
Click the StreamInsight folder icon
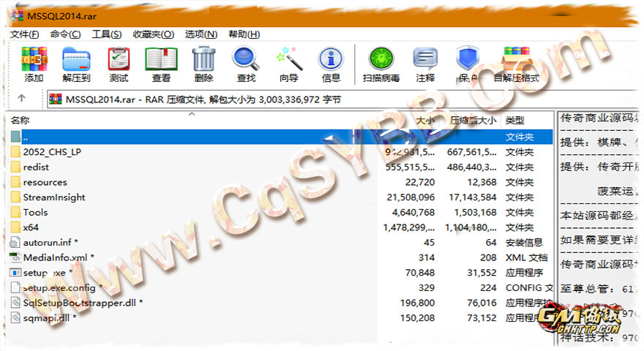click(15, 197)
